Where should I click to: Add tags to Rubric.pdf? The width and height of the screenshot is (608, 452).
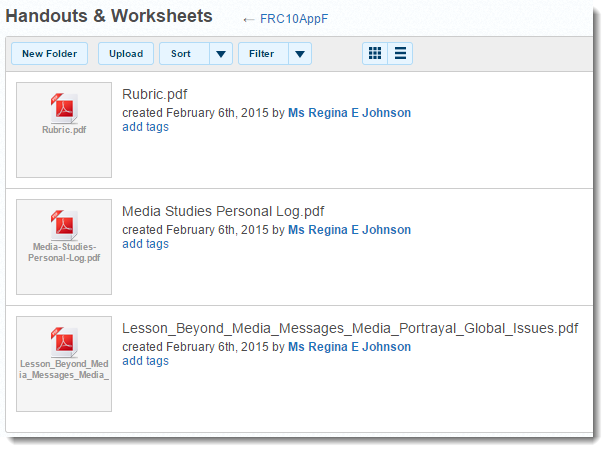(x=145, y=127)
